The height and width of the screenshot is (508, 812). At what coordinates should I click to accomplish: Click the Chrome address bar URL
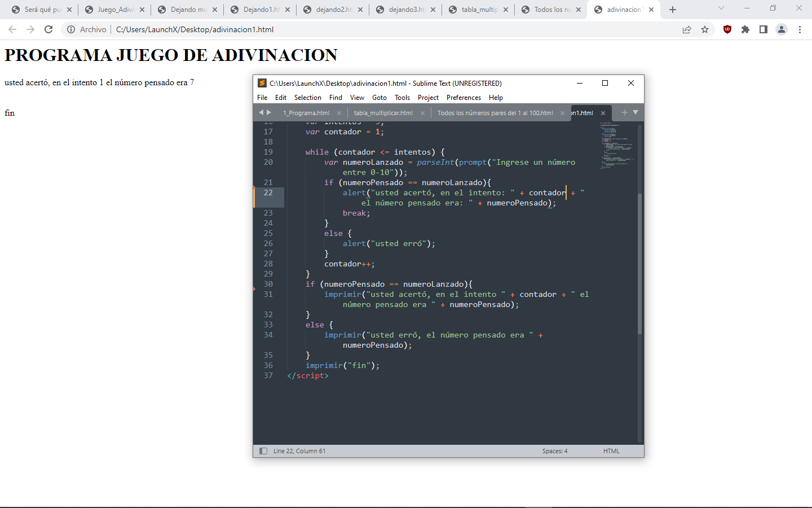195,29
